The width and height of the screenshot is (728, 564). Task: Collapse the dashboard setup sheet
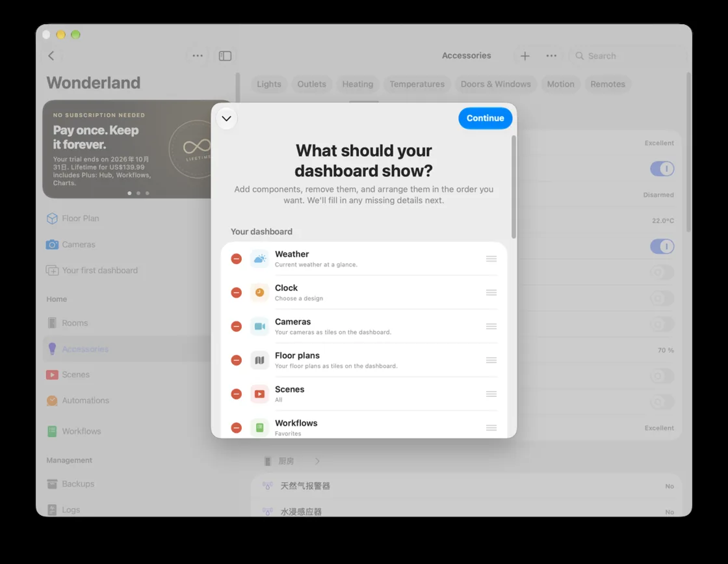click(x=227, y=118)
